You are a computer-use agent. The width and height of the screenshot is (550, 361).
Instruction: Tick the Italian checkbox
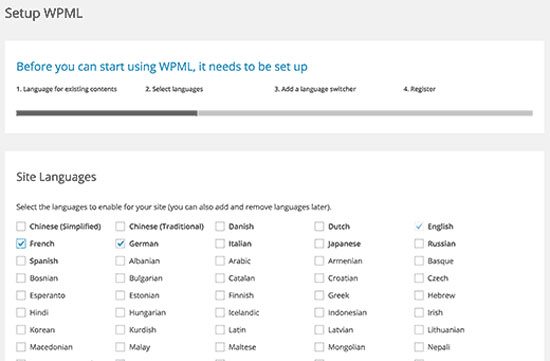[x=220, y=243]
